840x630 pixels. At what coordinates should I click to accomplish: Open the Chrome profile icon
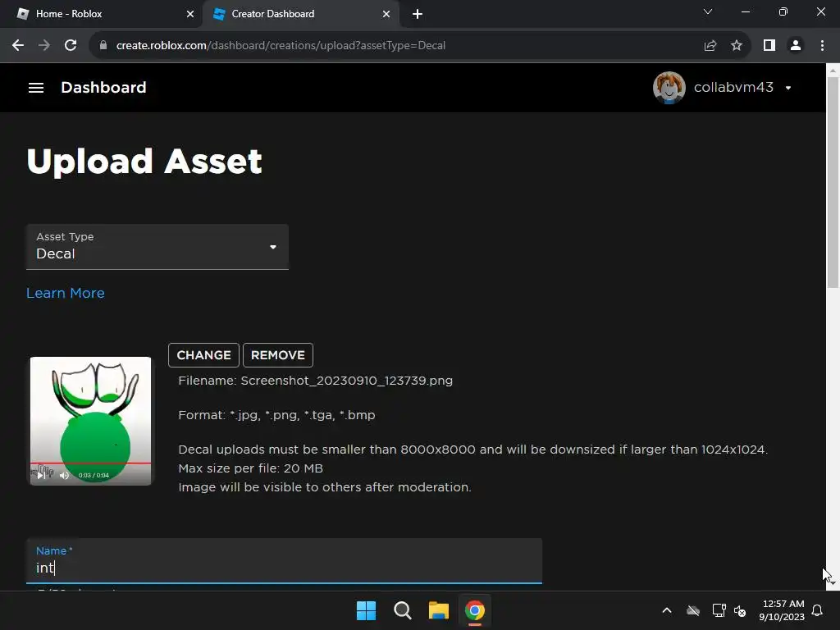click(x=796, y=46)
